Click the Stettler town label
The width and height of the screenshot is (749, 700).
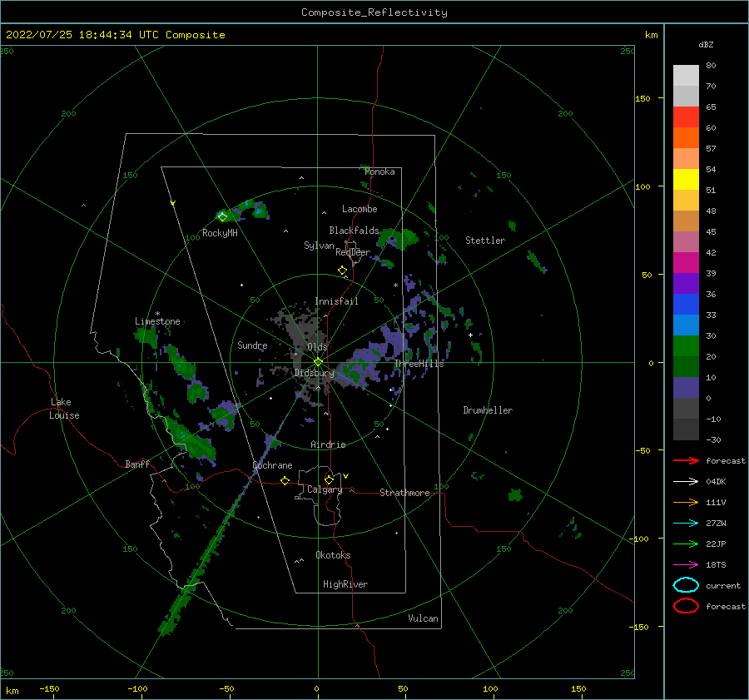[x=485, y=241]
